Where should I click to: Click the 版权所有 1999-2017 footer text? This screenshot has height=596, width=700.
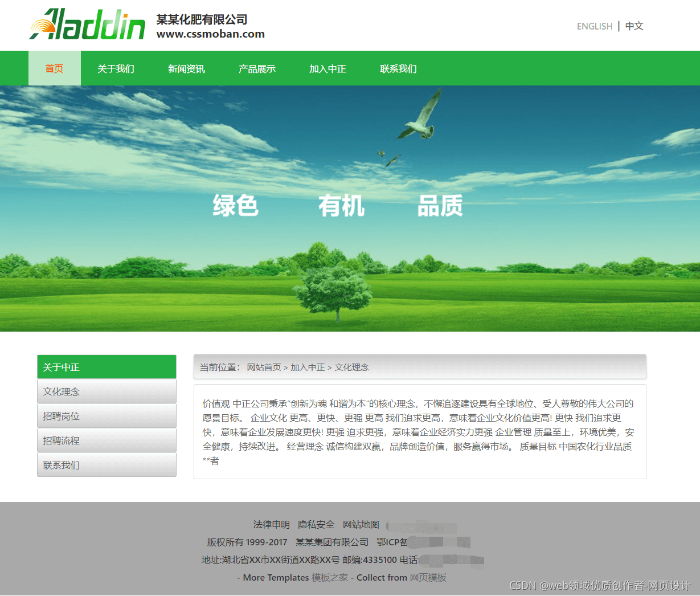pos(247,542)
